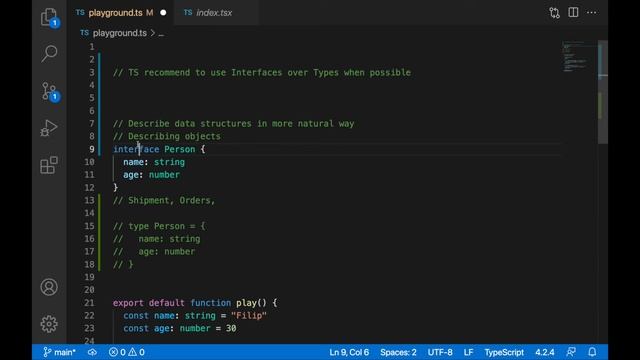640x360 pixels.
Task: Change end-of-line sequence via LF
Action: (468, 352)
